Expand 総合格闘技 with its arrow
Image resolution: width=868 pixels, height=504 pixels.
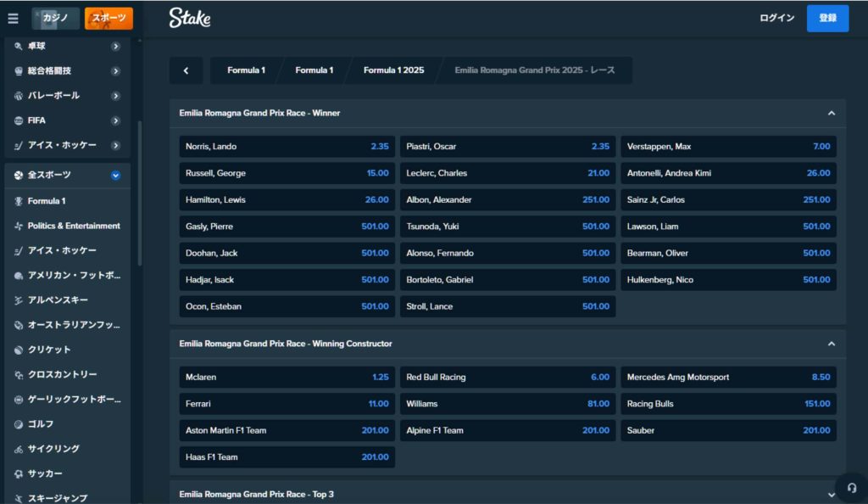[115, 71]
